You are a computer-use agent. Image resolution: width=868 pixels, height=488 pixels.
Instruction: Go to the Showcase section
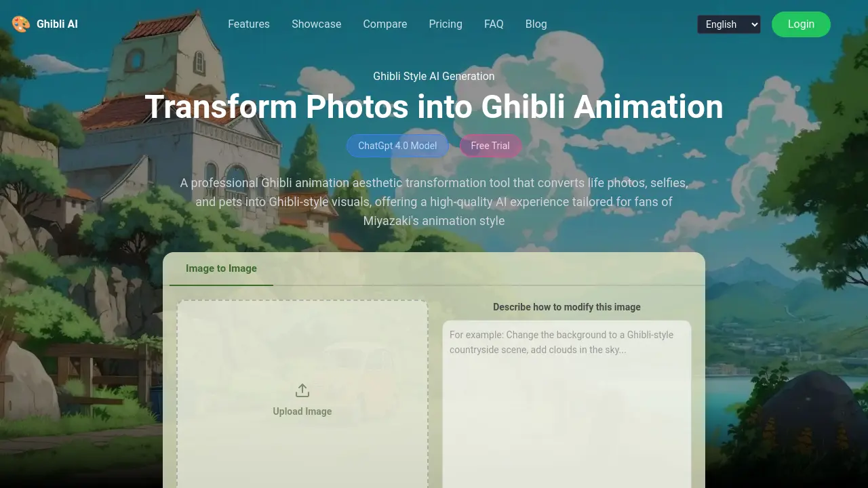(317, 24)
